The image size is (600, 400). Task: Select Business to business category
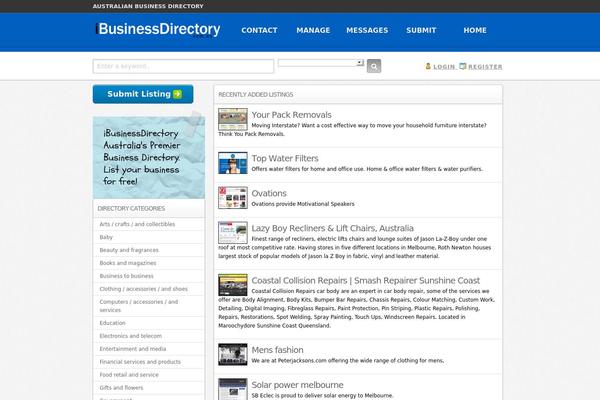(127, 276)
